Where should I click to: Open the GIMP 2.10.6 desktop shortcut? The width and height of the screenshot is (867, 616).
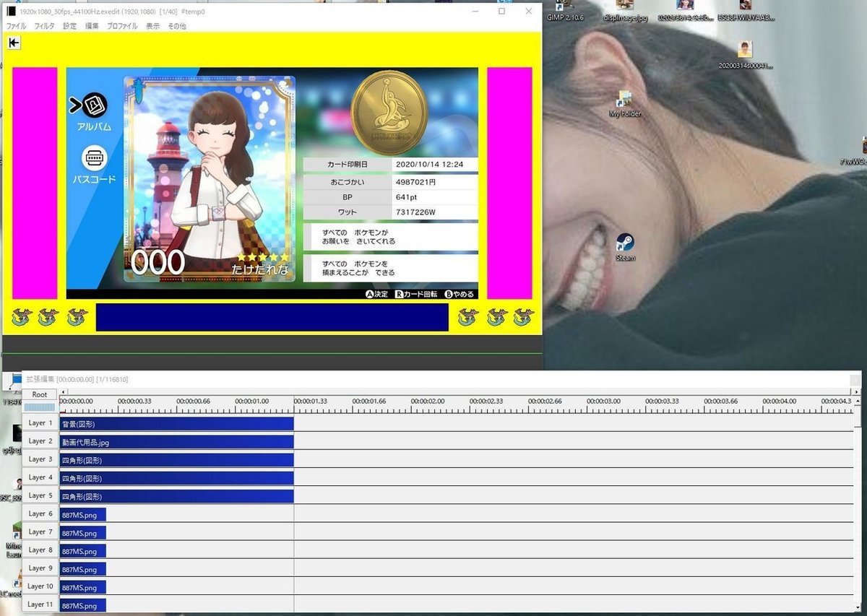564,11
